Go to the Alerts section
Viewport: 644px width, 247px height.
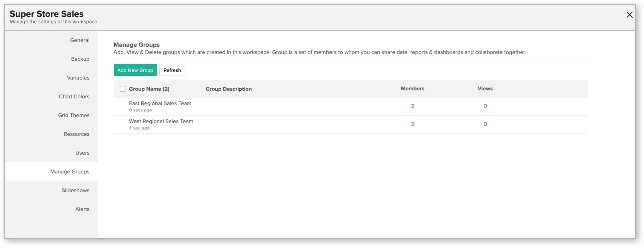(82, 209)
